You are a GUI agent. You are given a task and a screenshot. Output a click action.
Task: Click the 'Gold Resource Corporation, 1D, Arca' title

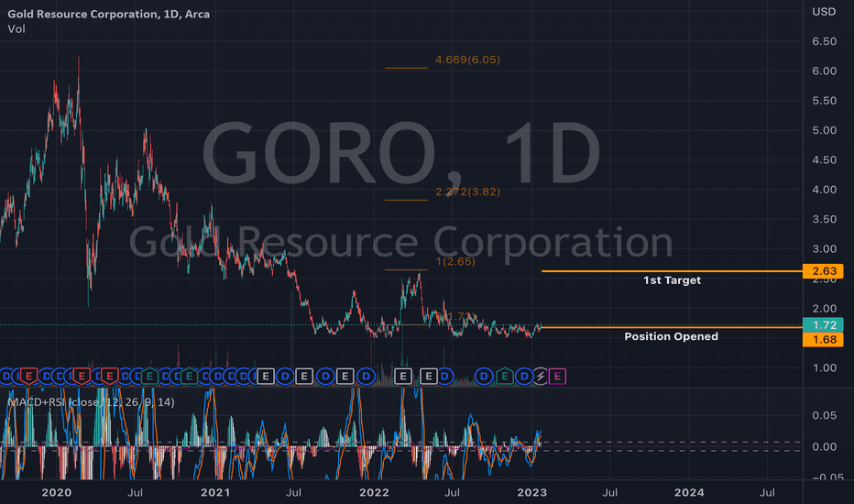108,14
